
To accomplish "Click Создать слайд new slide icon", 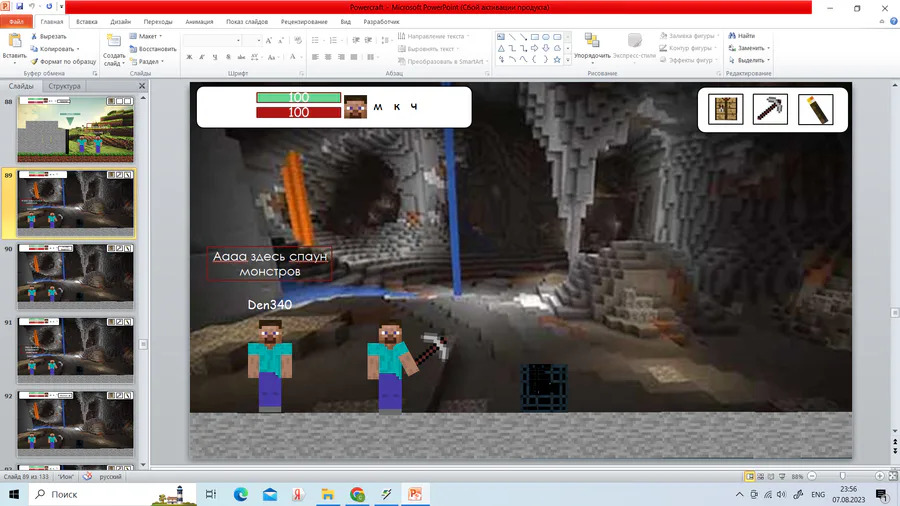I will [114, 41].
